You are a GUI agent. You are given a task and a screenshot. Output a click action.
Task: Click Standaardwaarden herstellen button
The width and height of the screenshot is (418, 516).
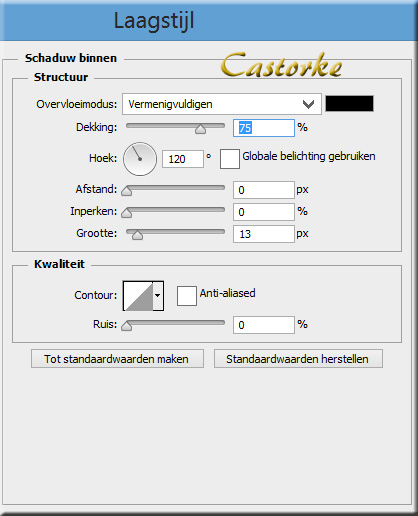298,359
